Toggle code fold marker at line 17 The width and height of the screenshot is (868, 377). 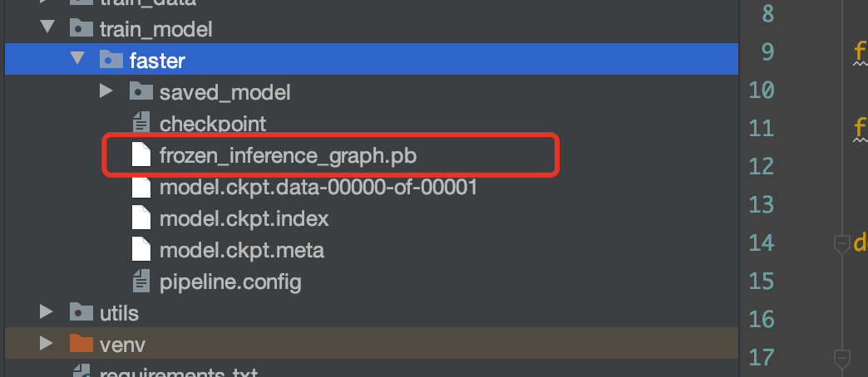(841, 358)
